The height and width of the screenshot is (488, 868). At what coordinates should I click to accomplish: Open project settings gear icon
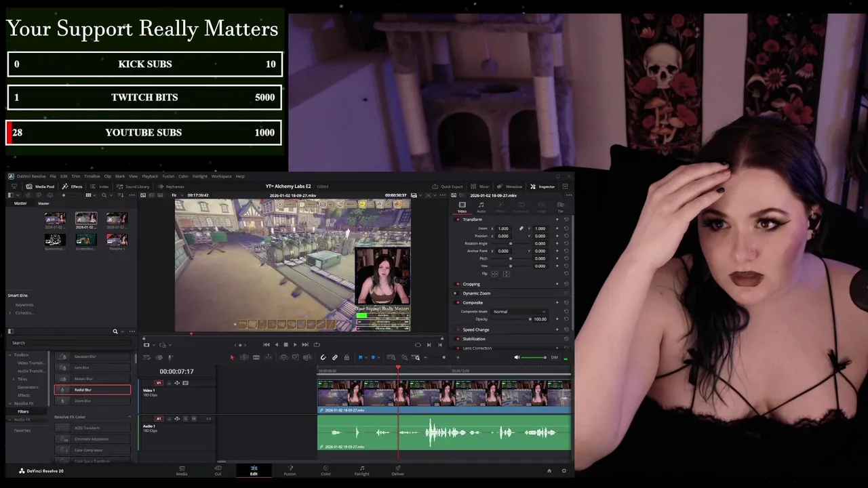click(x=564, y=470)
